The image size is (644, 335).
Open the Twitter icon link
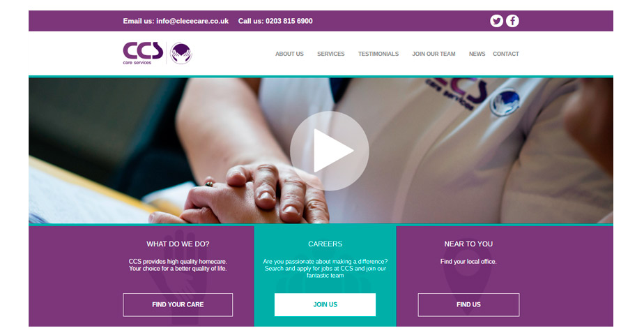(496, 21)
